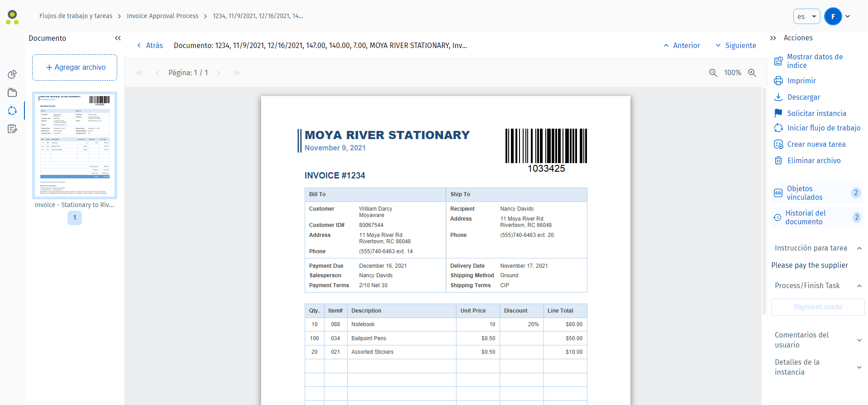The width and height of the screenshot is (868, 405).
Task: Expand Comentarios del usuario section
Action: [859, 340]
